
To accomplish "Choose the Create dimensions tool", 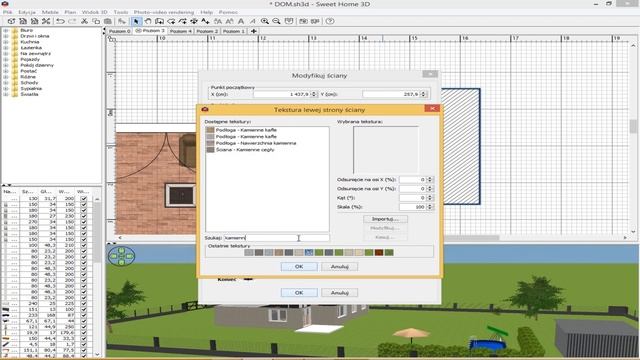I will pos(194,21).
